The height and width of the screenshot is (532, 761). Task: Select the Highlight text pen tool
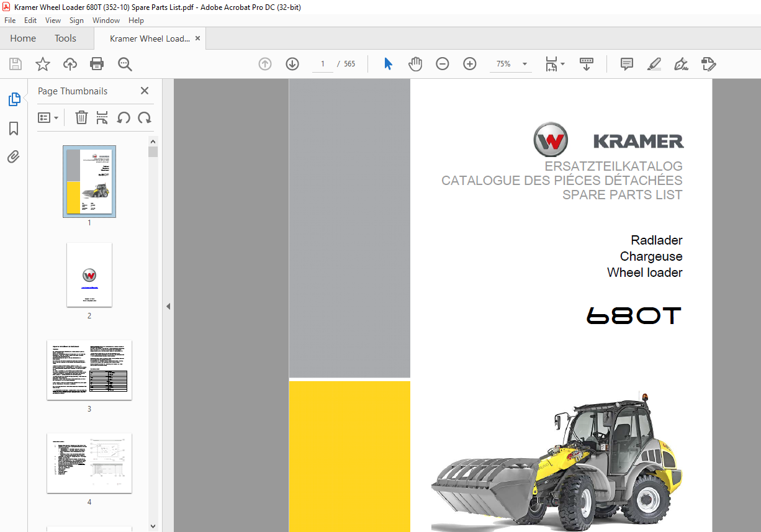tap(654, 64)
